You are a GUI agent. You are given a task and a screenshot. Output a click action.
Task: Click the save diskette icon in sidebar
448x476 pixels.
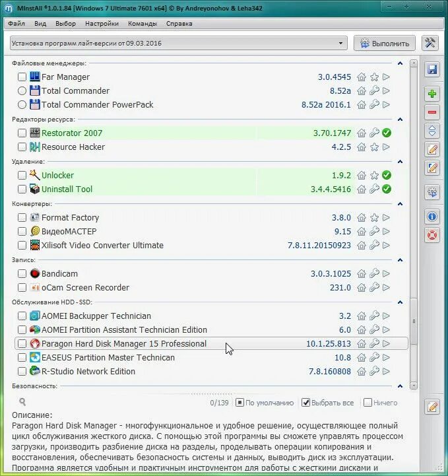(432, 69)
